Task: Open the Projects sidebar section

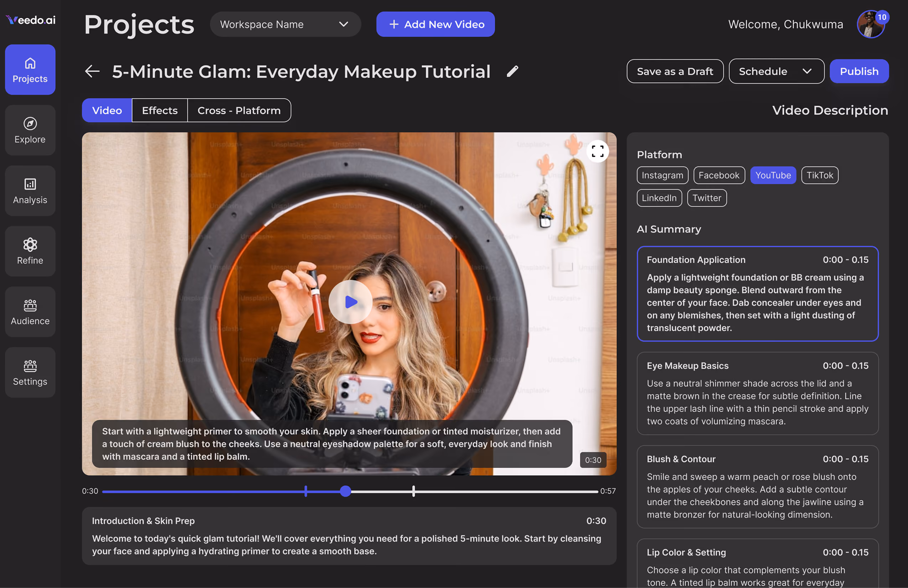Action: [x=30, y=69]
